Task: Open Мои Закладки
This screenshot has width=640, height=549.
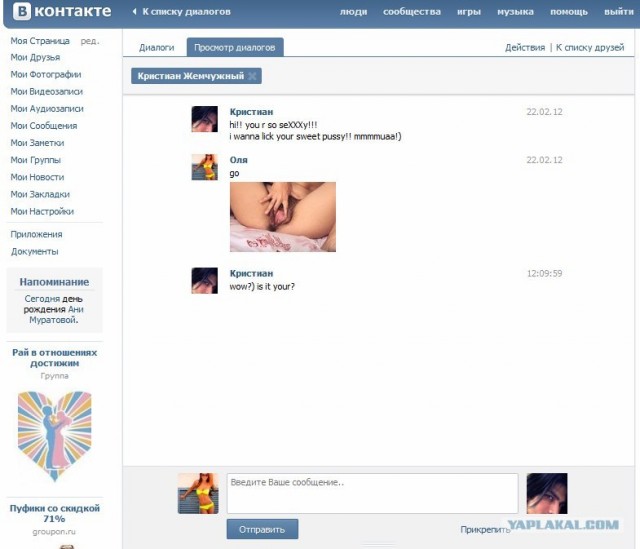Action: pyautogui.click(x=40, y=194)
